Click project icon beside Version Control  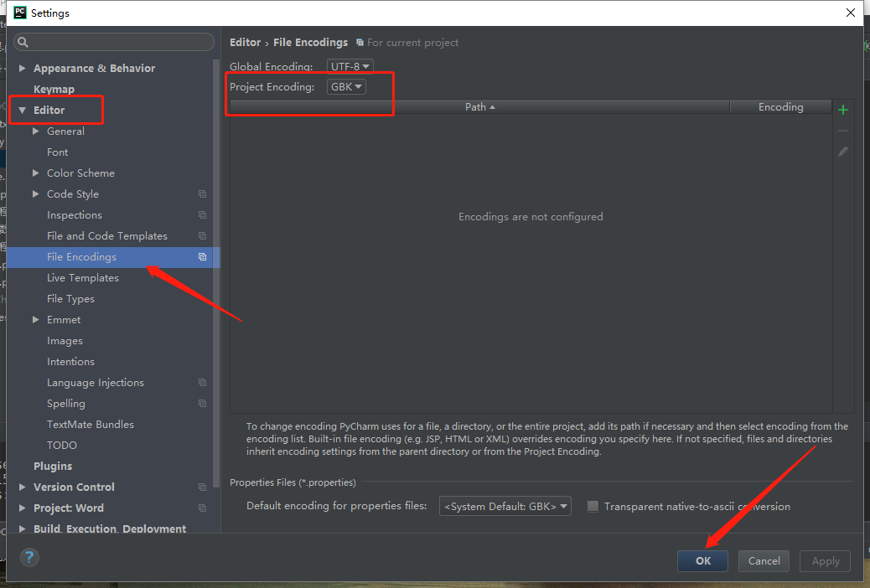click(x=203, y=487)
